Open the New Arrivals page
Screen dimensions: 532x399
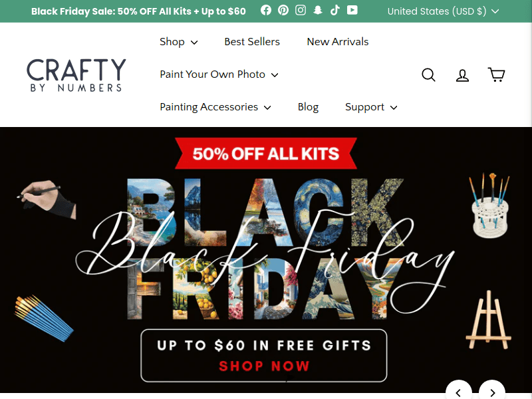[x=337, y=42]
